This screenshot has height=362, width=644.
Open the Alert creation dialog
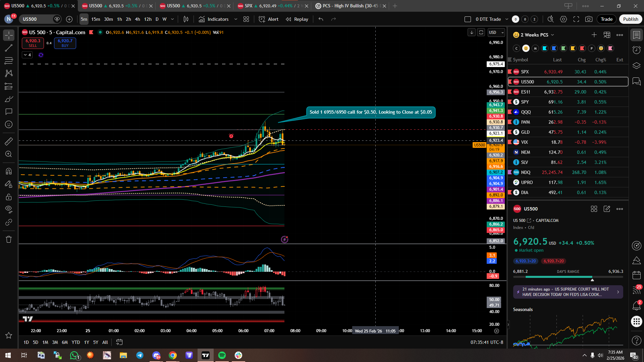269,19
